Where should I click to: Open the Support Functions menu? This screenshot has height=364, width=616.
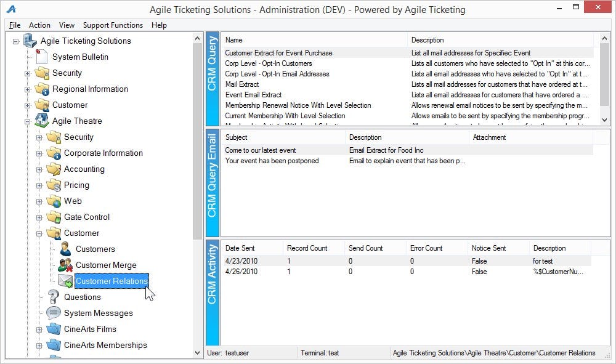point(113,25)
